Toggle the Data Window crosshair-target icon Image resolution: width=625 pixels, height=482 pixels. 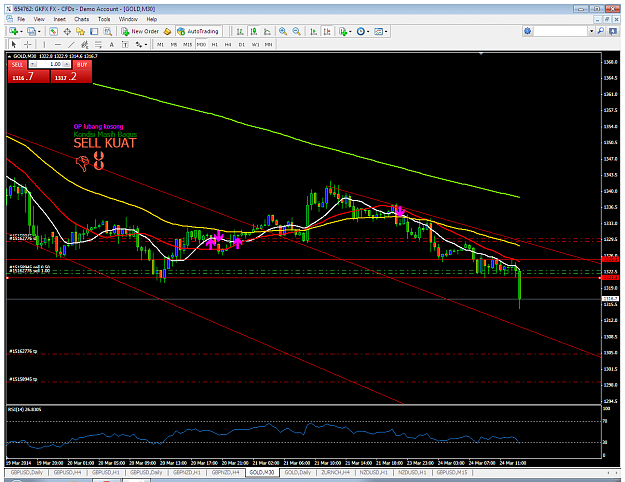(x=67, y=31)
